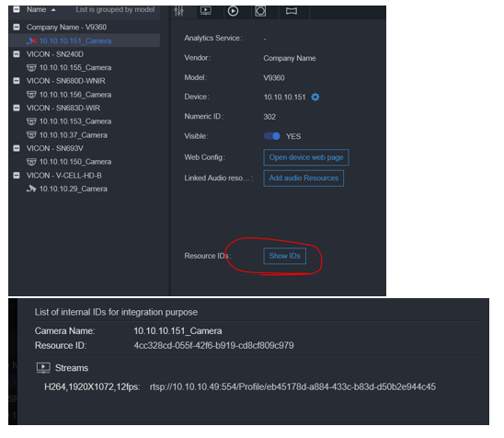Click the Streams monitor icon
This screenshot has width=504, height=438.
point(43,367)
